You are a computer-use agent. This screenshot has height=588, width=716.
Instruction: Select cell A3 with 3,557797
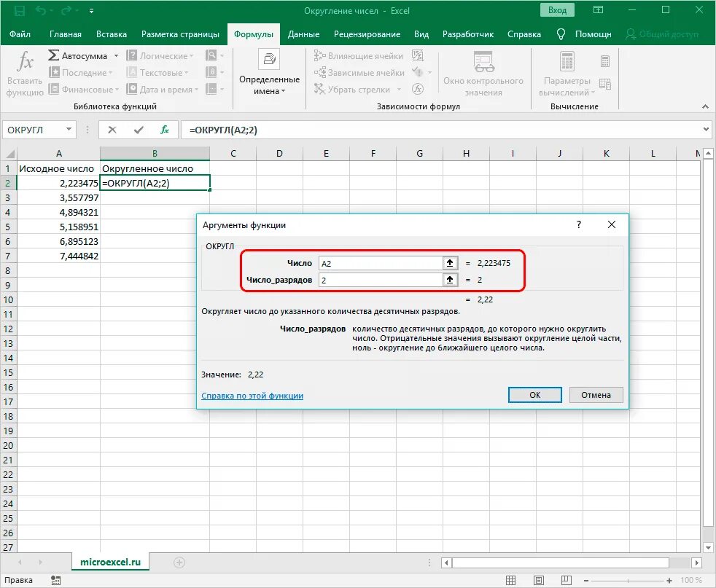coord(58,197)
